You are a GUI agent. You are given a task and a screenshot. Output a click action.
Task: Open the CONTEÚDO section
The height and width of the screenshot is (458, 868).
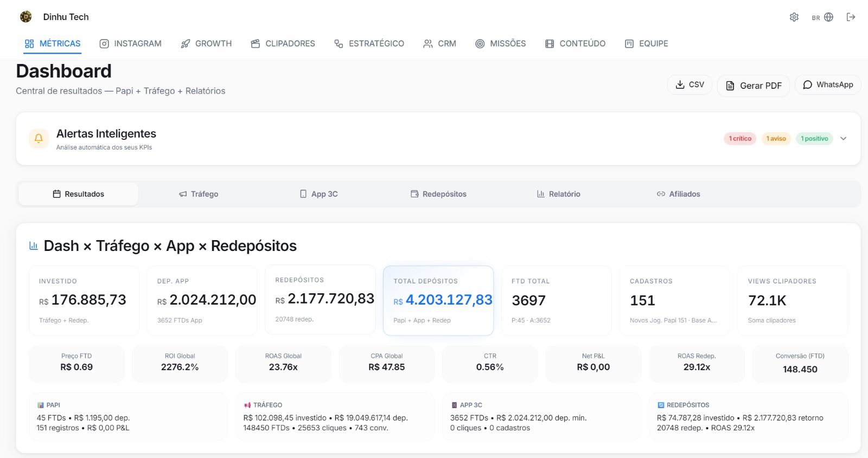pyautogui.click(x=575, y=44)
